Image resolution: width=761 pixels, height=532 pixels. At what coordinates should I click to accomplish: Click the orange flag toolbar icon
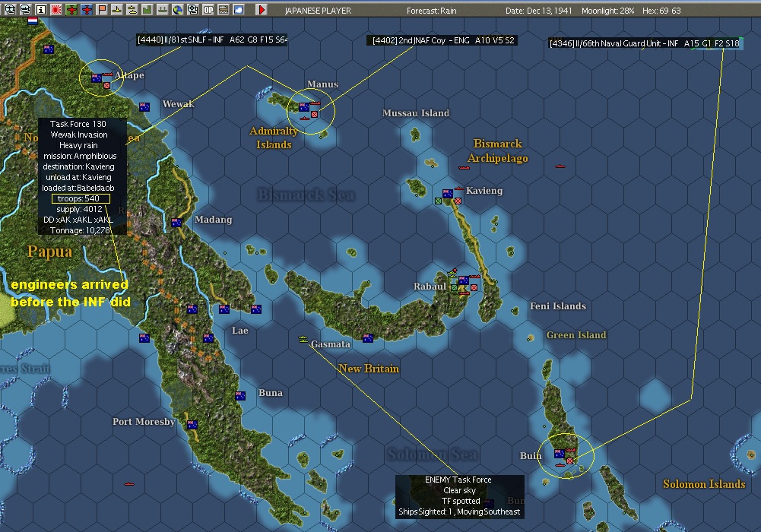tap(102, 9)
